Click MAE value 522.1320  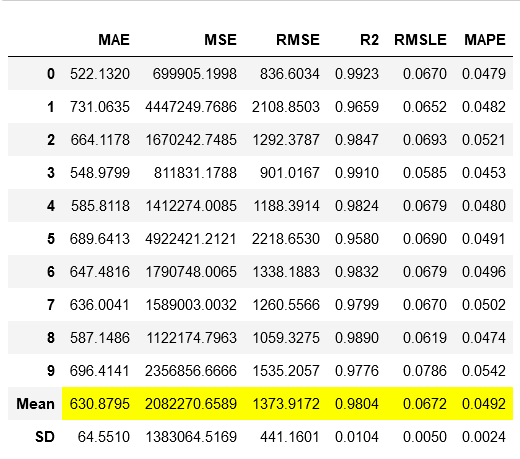(100, 74)
